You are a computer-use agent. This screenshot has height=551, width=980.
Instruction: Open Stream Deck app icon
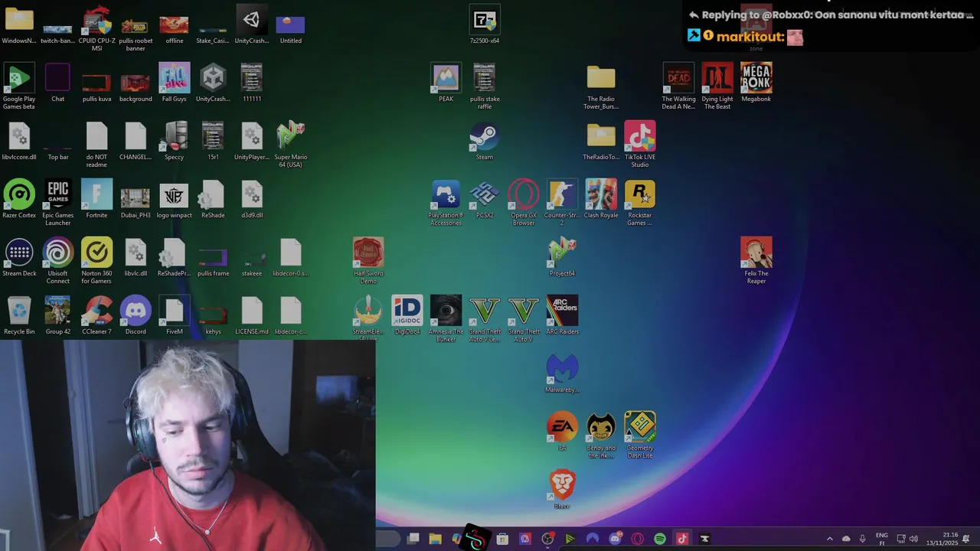pyautogui.click(x=19, y=259)
